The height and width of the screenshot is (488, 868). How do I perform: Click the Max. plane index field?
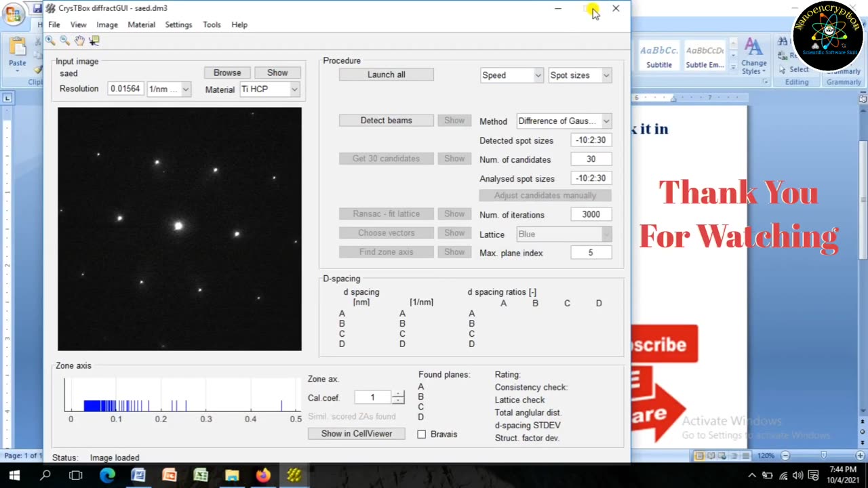tap(591, 253)
